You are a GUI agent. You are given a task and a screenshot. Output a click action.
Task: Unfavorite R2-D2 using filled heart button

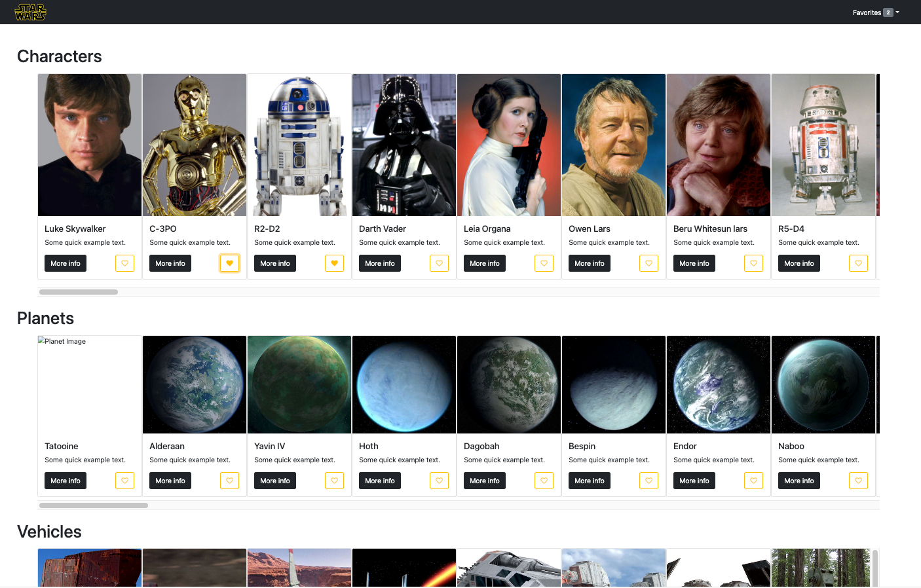pyautogui.click(x=334, y=263)
